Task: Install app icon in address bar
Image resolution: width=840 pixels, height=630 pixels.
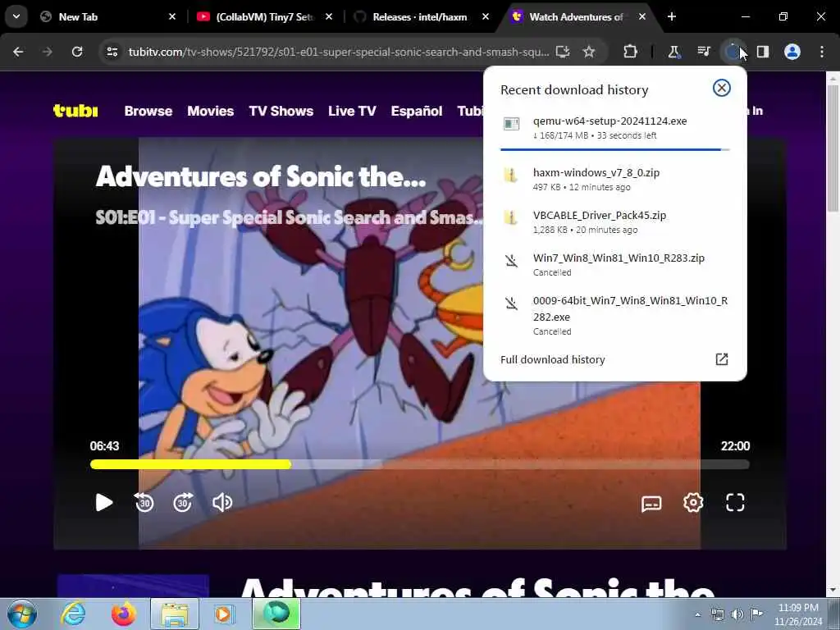Action: pos(563,52)
